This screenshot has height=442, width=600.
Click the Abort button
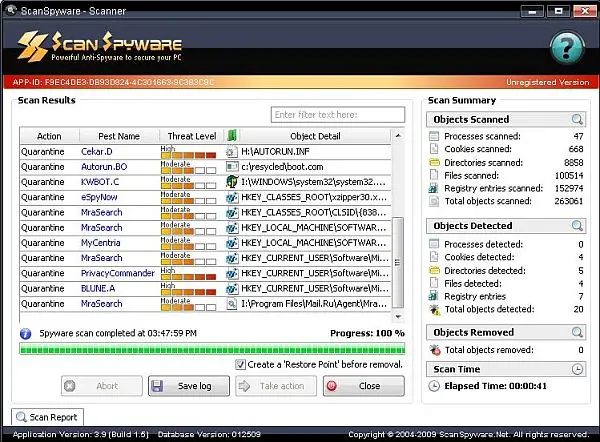pyautogui.click(x=102, y=386)
